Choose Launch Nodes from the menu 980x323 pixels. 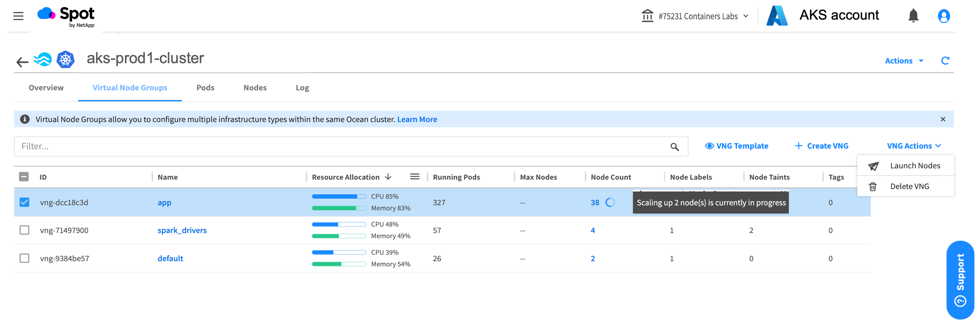(x=914, y=166)
